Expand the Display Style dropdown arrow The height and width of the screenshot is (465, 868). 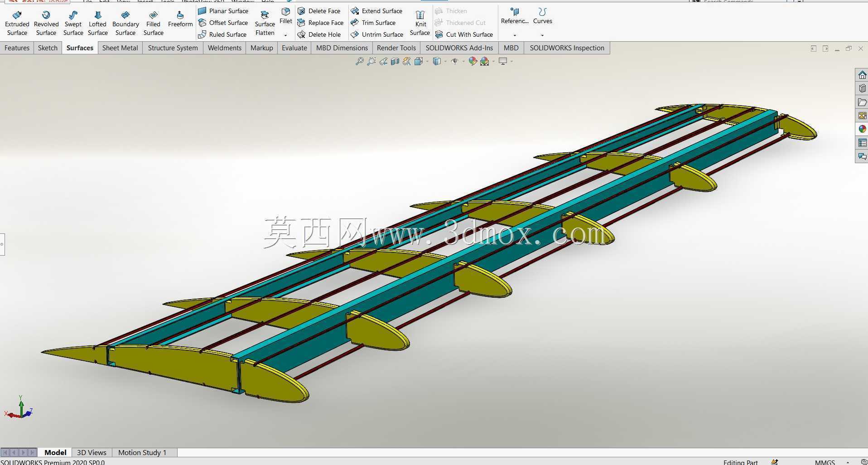point(445,61)
